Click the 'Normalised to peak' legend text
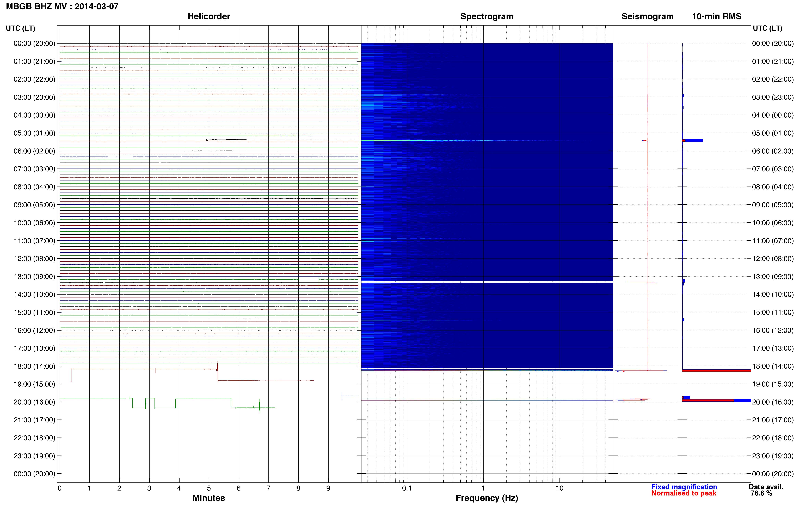Screen dimensions: 812x508 [684, 493]
